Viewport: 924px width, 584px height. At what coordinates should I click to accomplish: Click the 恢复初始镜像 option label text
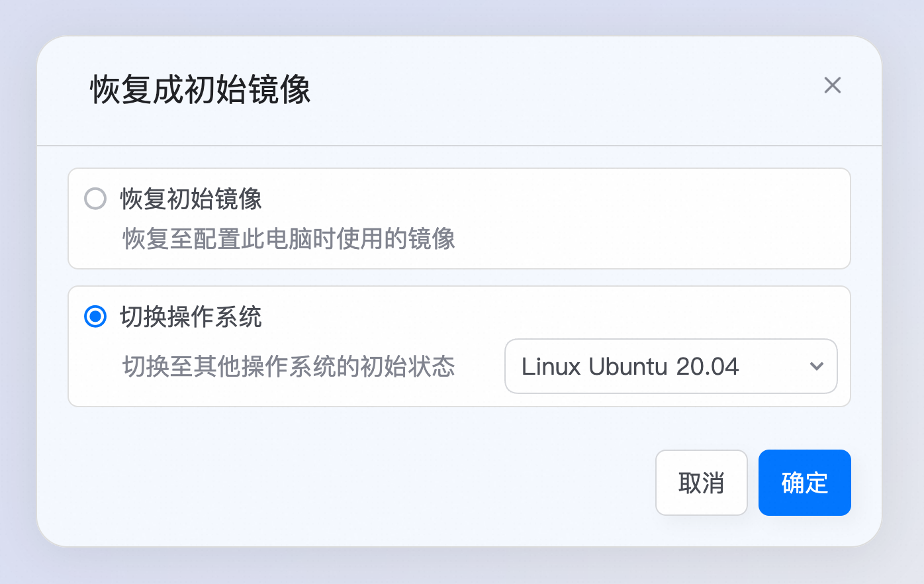191,199
